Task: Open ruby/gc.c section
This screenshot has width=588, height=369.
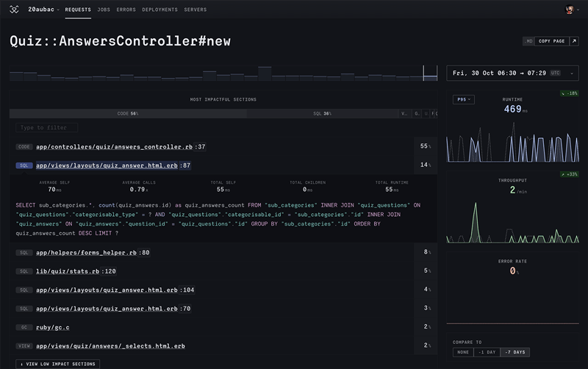Action: point(52,327)
